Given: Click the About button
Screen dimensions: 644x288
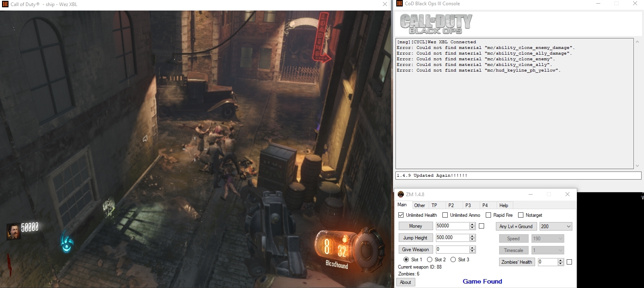Looking at the screenshot, I should (x=406, y=282).
